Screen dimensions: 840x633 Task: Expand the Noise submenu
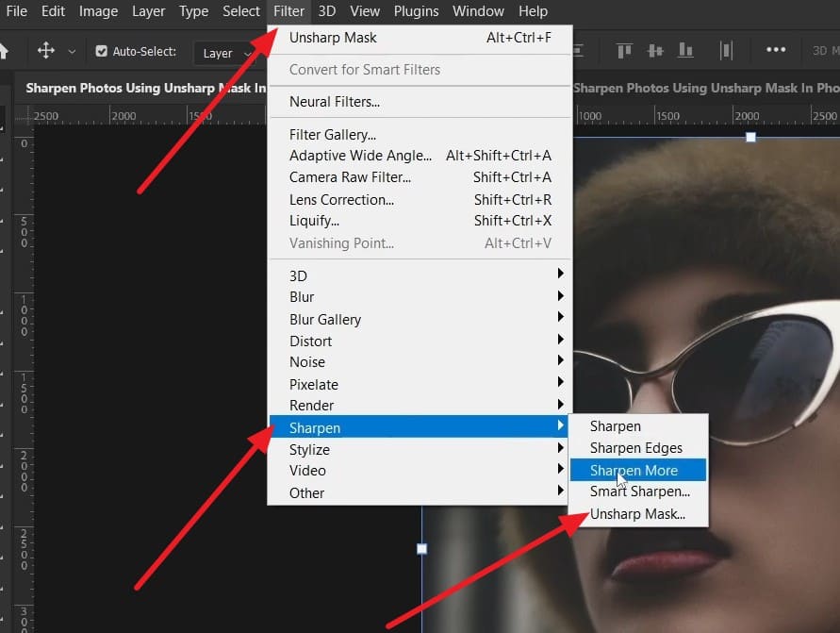(x=420, y=362)
